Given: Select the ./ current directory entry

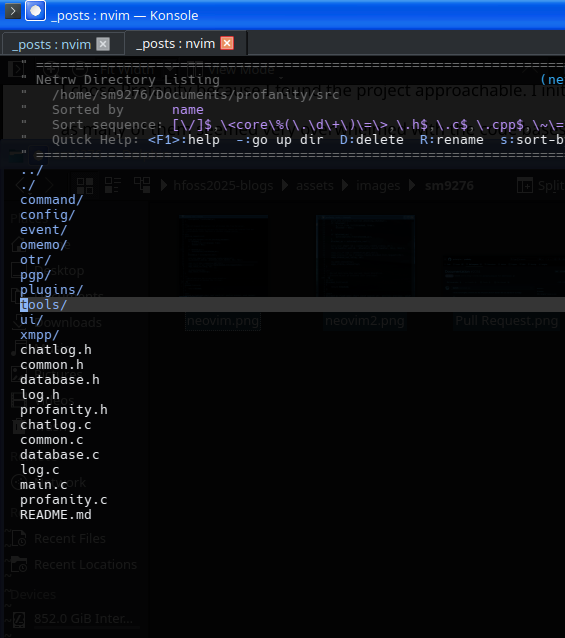Looking at the screenshot, I should pyautogui.click(x=28, y=185).
